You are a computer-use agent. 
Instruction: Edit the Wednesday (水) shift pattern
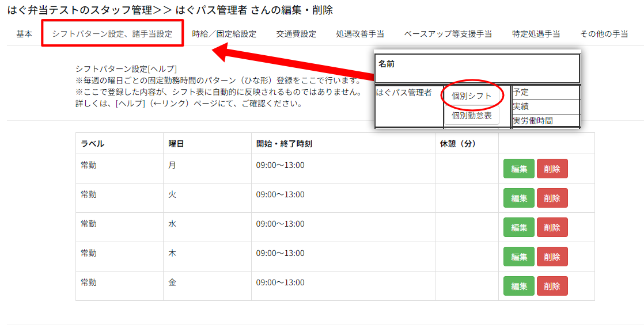tap(518, 227)
